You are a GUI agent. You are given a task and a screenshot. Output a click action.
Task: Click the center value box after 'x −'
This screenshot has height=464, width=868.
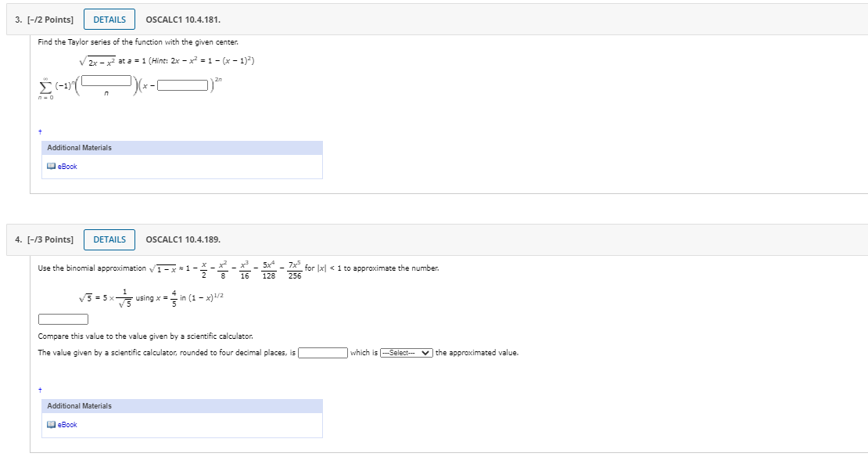(183, 85)
